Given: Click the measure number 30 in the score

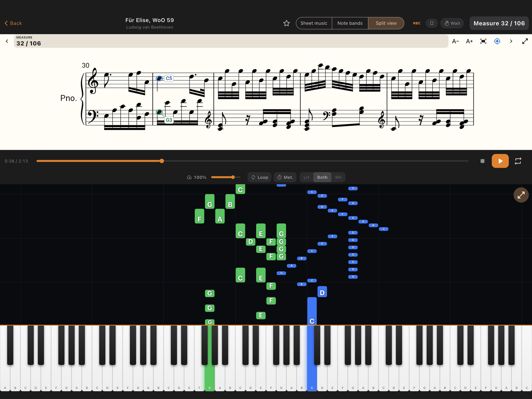Looking at the screenshot, I should point(85,66).
